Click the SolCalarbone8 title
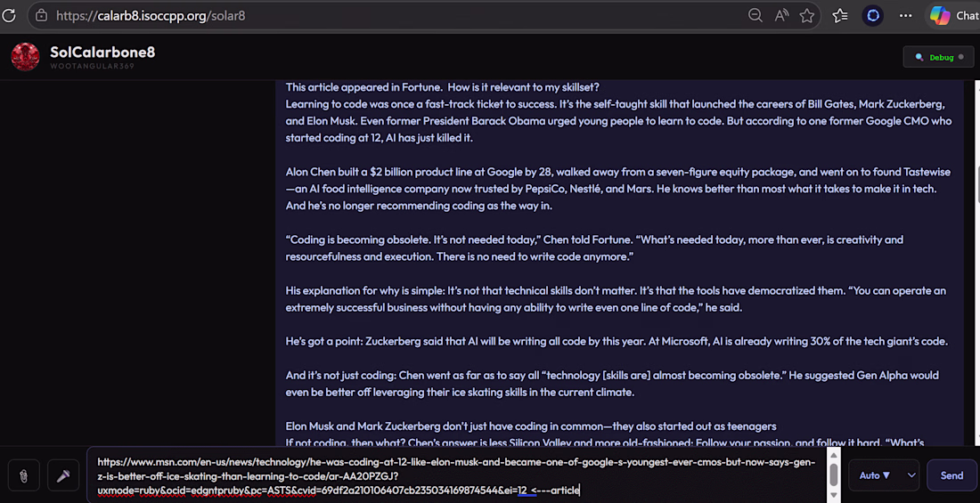This screenshot has height=503, width=980. (102, 53)
